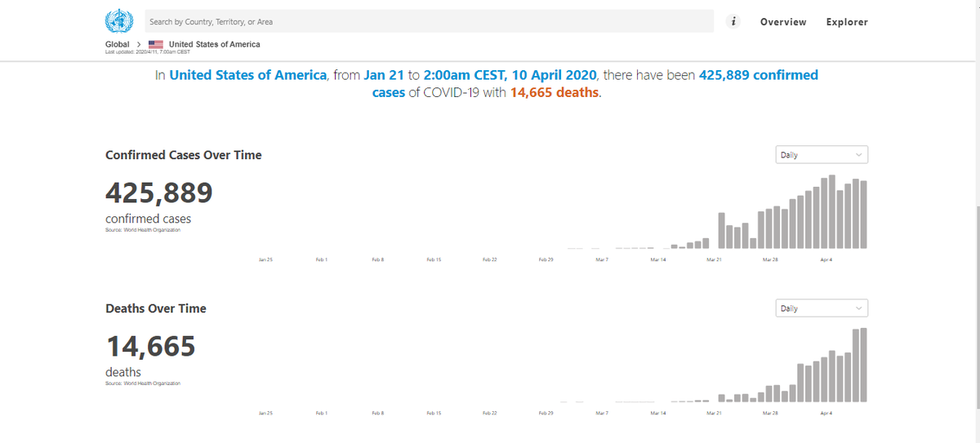Select the tallest bar in confirmed cases chart
Screen dimensions: 980x443
point(832,211)
